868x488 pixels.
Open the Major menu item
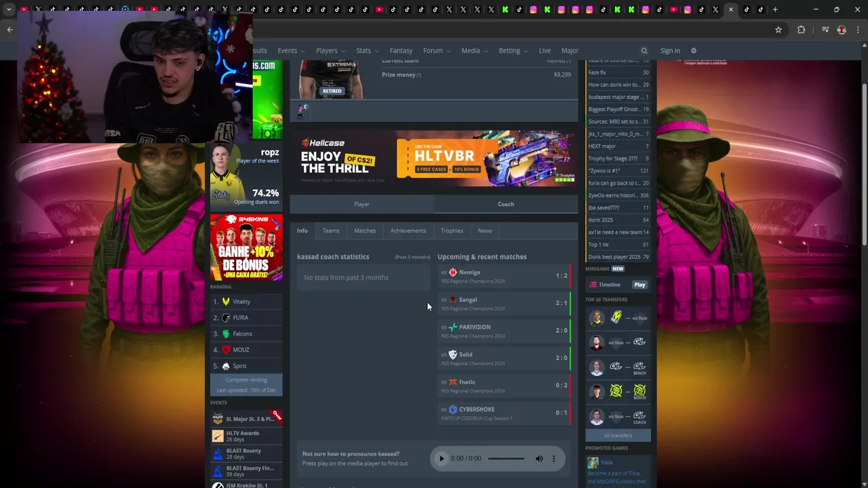tap(570, 51)
